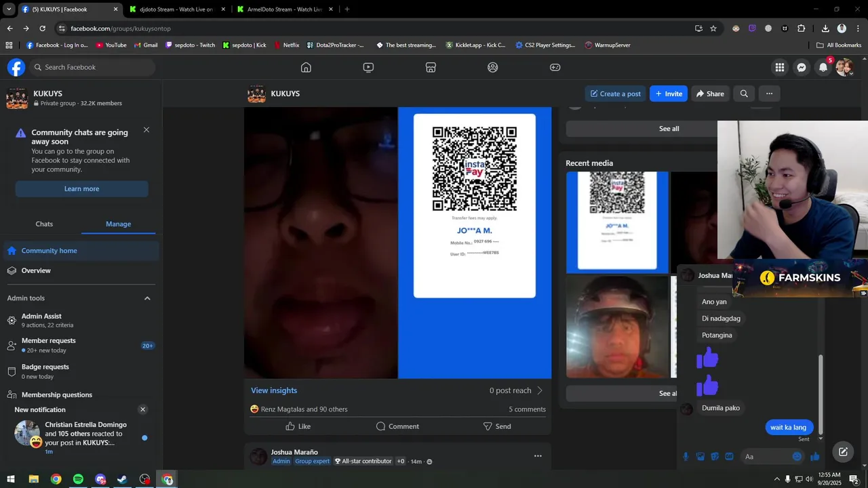868x488 pixels.
Task: Open Admin Assist
Action: point(81,320)
